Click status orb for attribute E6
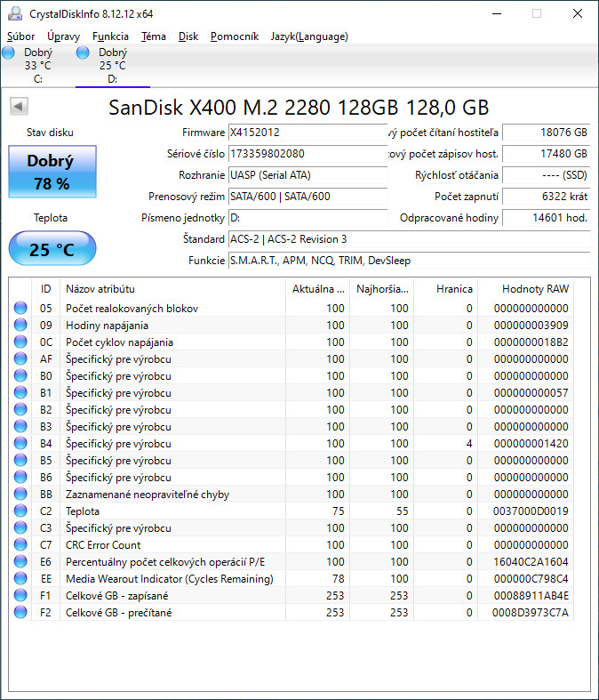Viewport: 599px width, 700px height. point(20,561)
